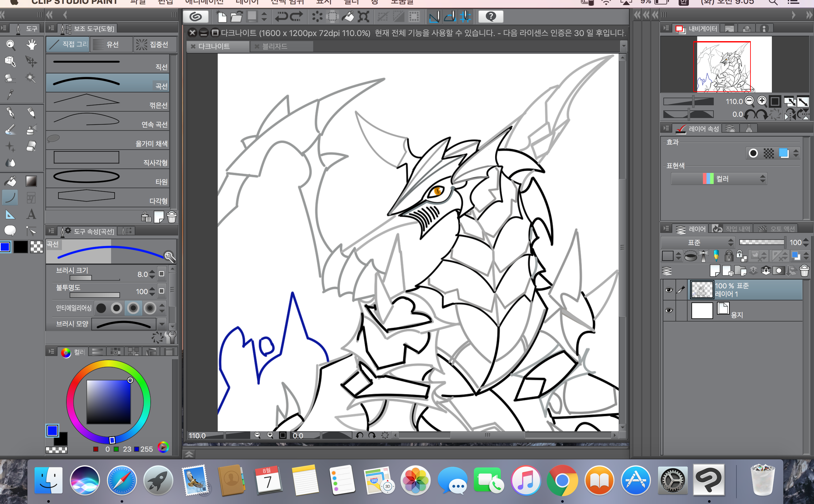Choose the strongest anti-aliasing option
Screen dimensions: 814x504
[x=150, y=308]
